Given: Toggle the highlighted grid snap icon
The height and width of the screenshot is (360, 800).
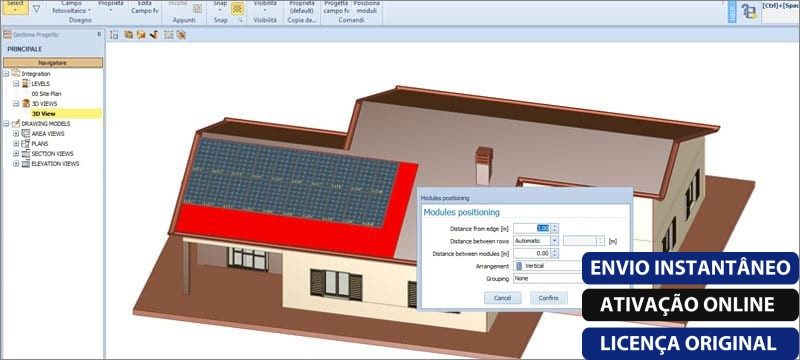Looking at the screenshot, I should click(x=237, y=8).
